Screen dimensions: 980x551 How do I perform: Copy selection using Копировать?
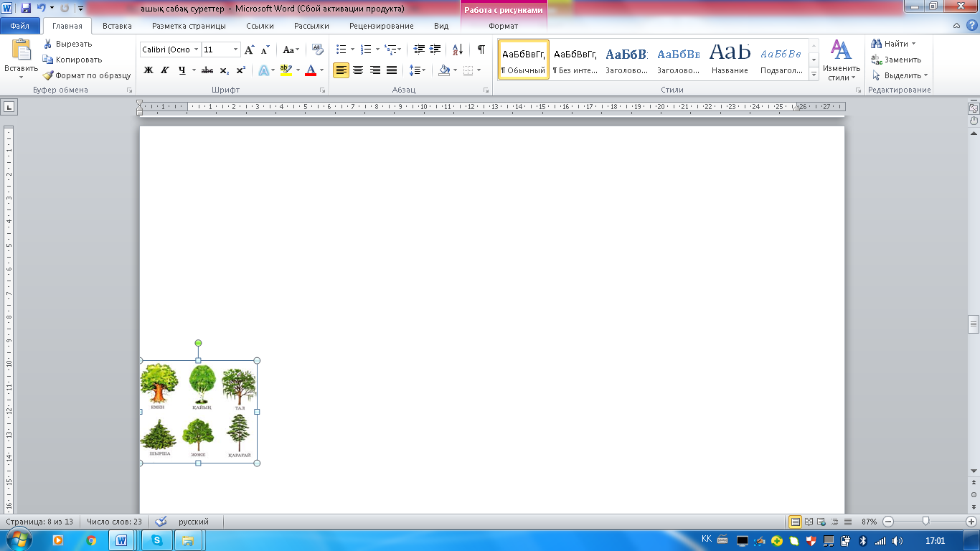72,60
